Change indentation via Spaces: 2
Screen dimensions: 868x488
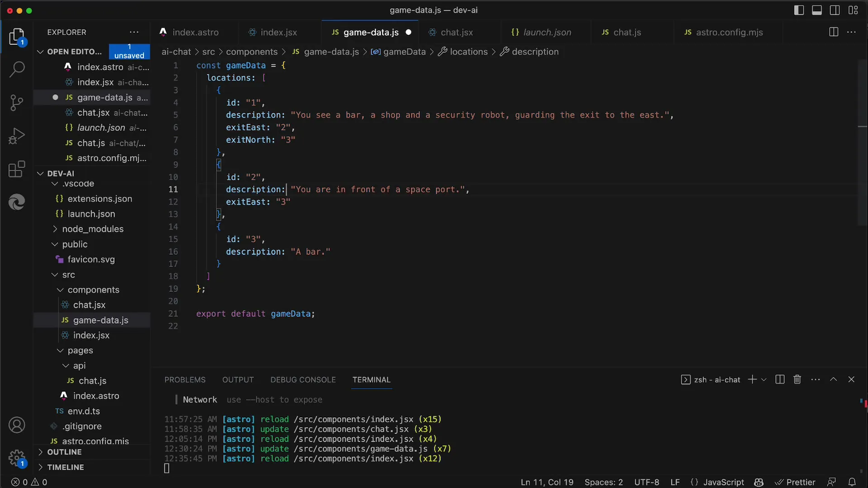click(603, 482)
